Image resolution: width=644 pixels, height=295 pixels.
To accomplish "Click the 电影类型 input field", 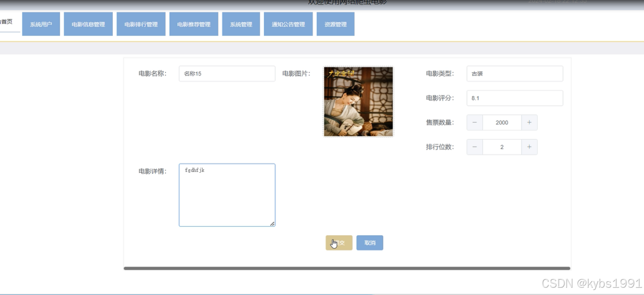I will pyautogui.click(x=514, y=74).
